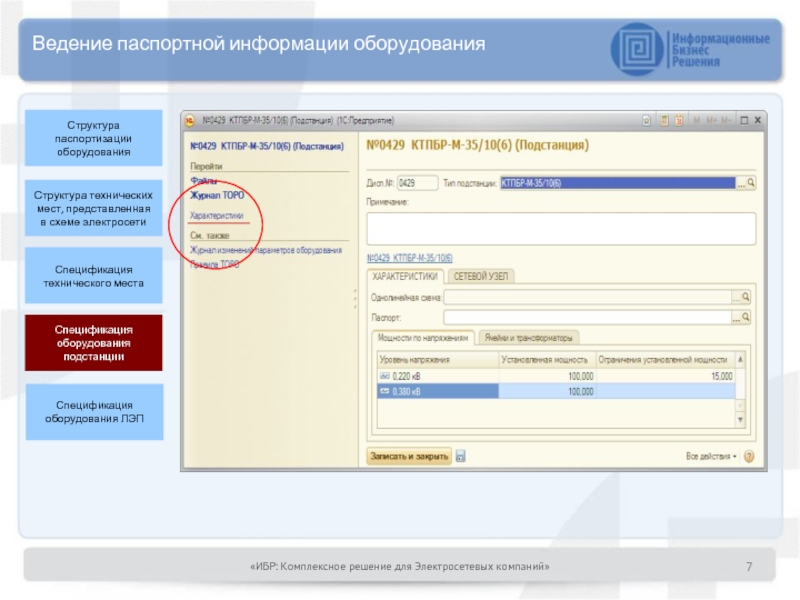Click magnifier icon in Однолинейная схема field

745,297
